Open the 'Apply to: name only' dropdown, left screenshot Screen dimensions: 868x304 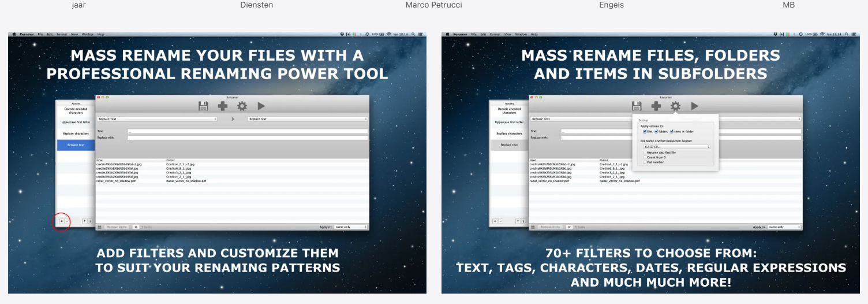tap(350, 227)
